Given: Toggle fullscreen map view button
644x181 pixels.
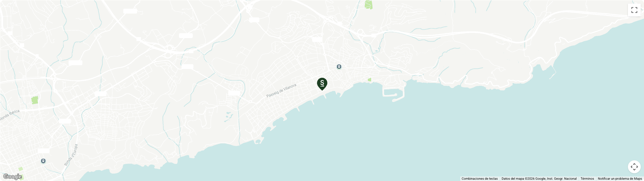Looking at the screenshot, I should (x=634, y=10).
